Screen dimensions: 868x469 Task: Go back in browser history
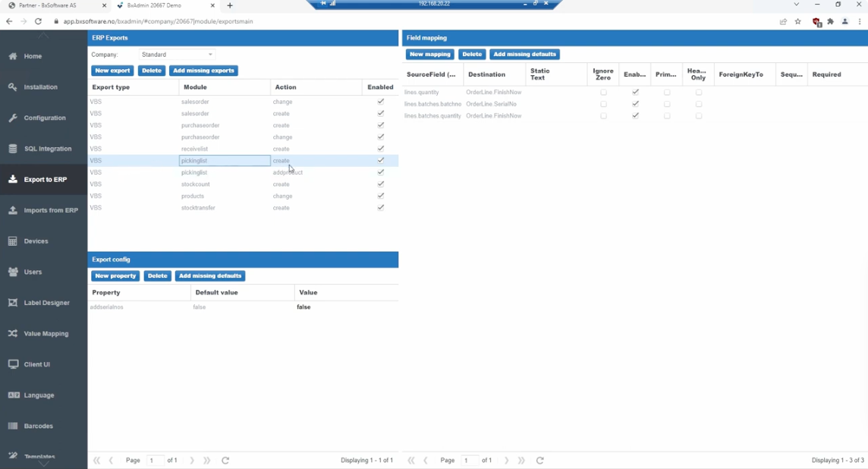click(9, 21)
